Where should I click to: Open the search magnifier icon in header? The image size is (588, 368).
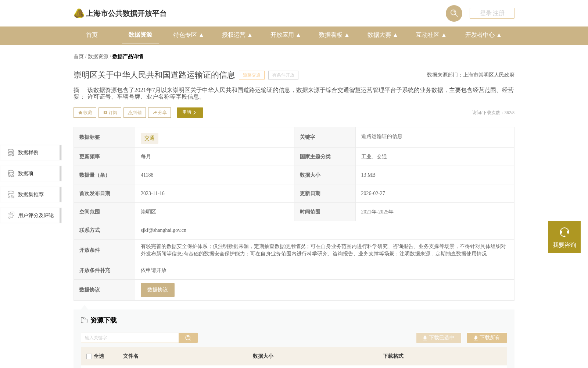pos(454,13)
